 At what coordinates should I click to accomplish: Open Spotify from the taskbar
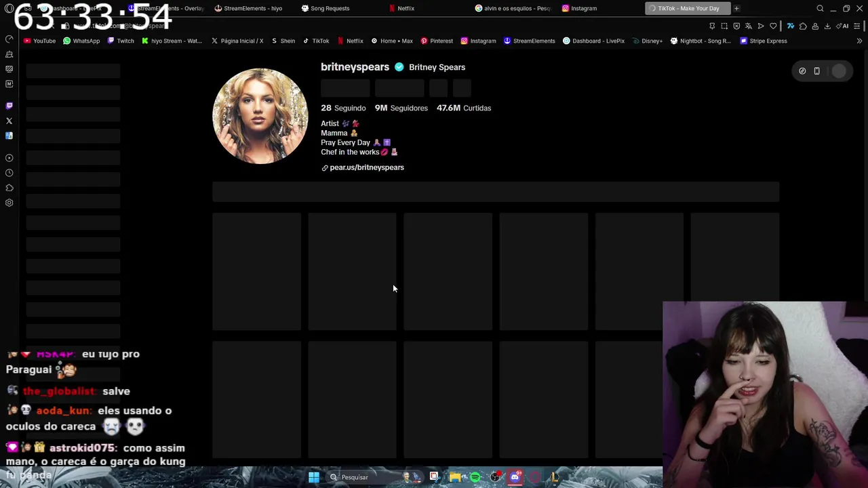click(x=475, y=477)
